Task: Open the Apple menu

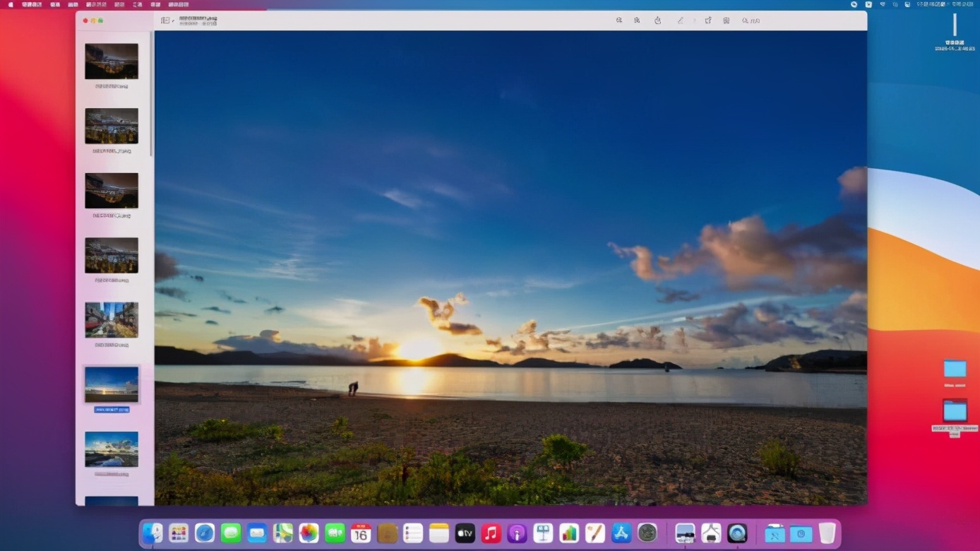Action: coord(10,4)
